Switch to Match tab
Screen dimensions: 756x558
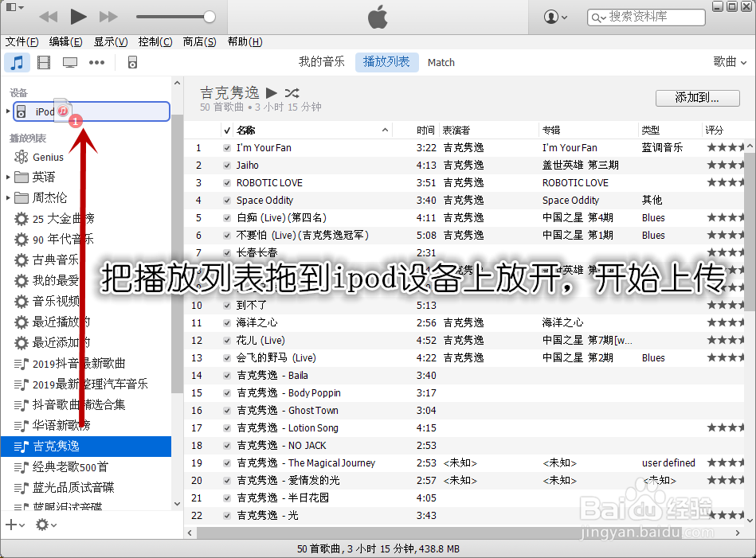(441, 63)
